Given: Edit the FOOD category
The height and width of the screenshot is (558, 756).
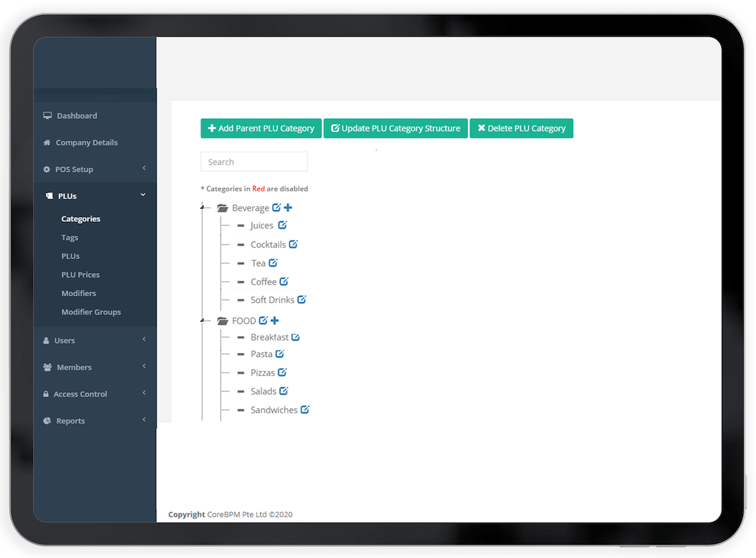Looking at the screenshot, I should 263,320.
